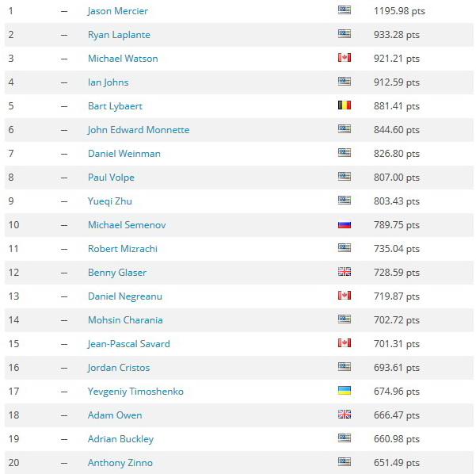476x474 pixels.
Task: Open Ryan Laplante's profile link
Action: (119, 35)
